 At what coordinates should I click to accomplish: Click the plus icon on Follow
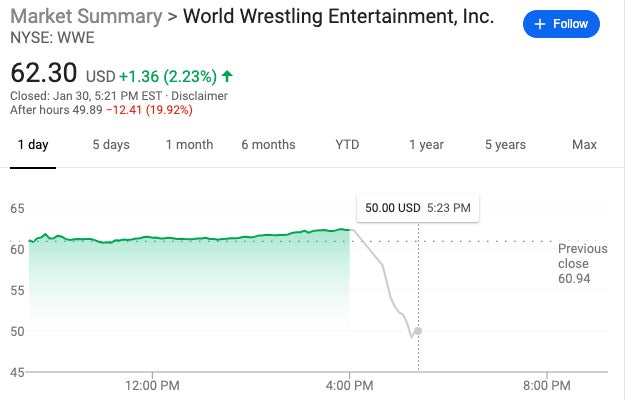pos(540,24)
